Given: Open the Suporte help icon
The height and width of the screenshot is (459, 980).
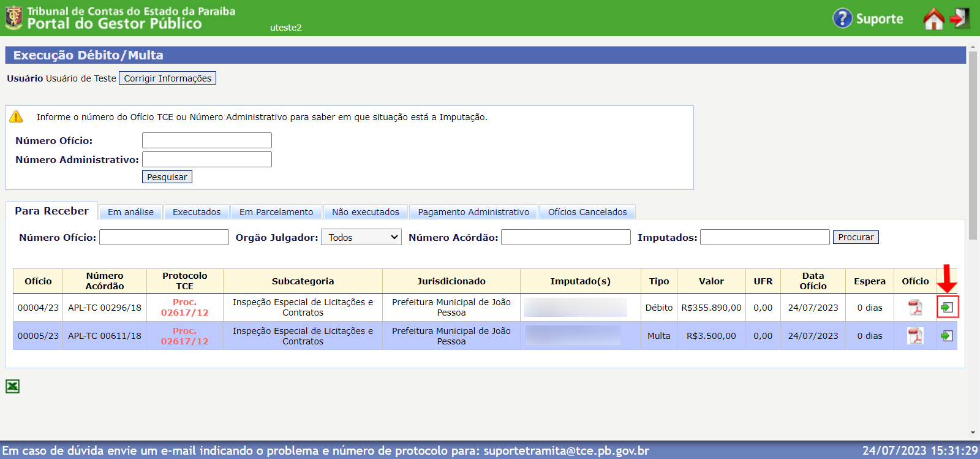Looking at the screenshot, I should point(843,18).
